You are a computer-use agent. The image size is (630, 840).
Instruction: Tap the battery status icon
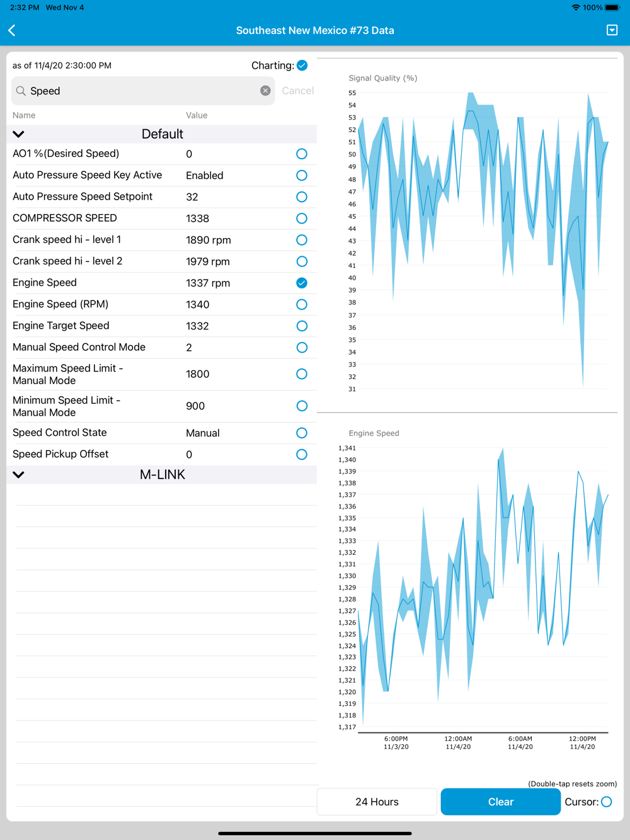click(x=613, y=8)
